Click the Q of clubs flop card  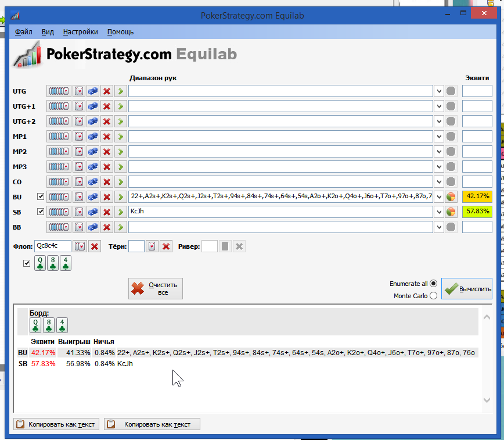40,263
